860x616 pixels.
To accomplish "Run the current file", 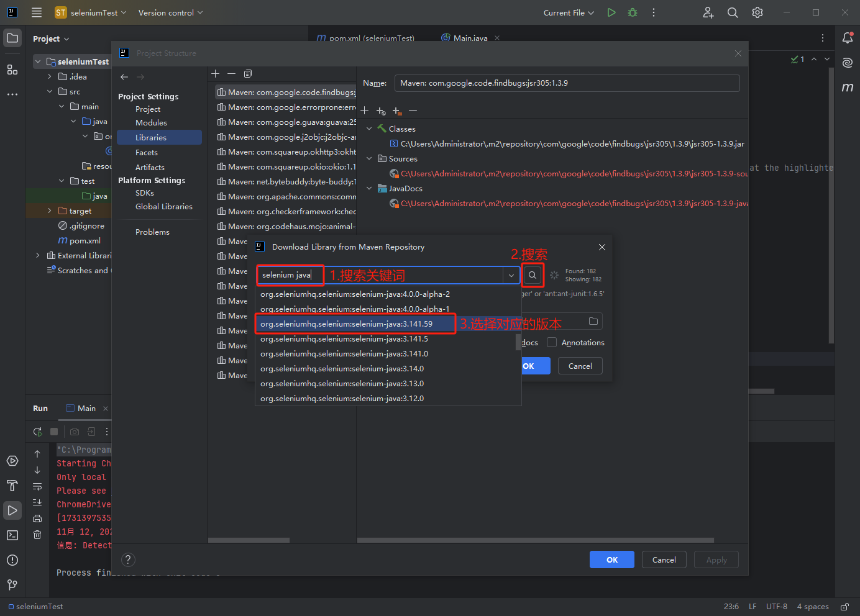I will (x=611, y=12).
